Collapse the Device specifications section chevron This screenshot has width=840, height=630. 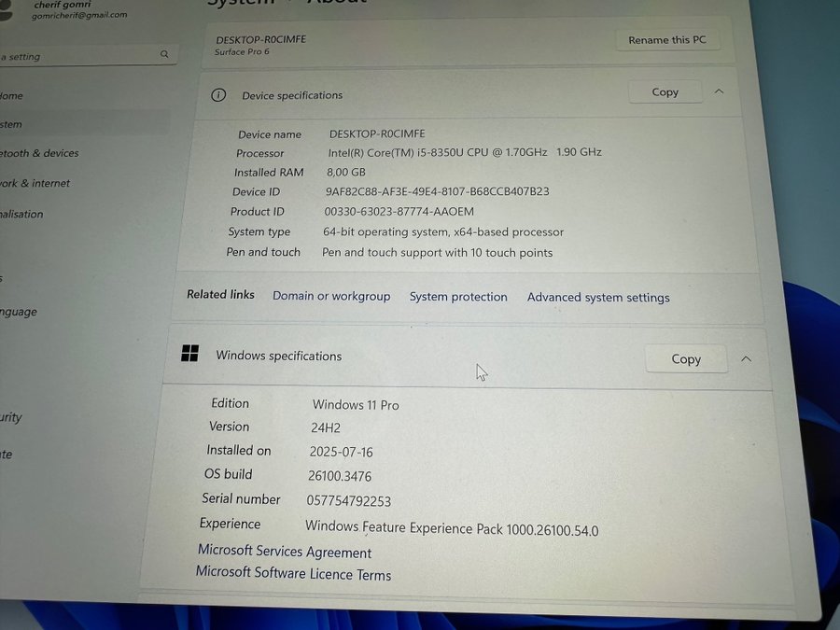point(719,91)
